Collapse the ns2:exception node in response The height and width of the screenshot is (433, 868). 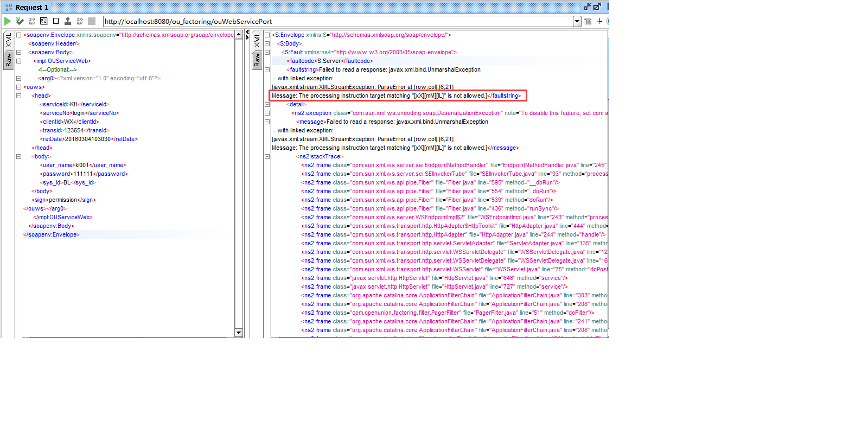(267, 113)
